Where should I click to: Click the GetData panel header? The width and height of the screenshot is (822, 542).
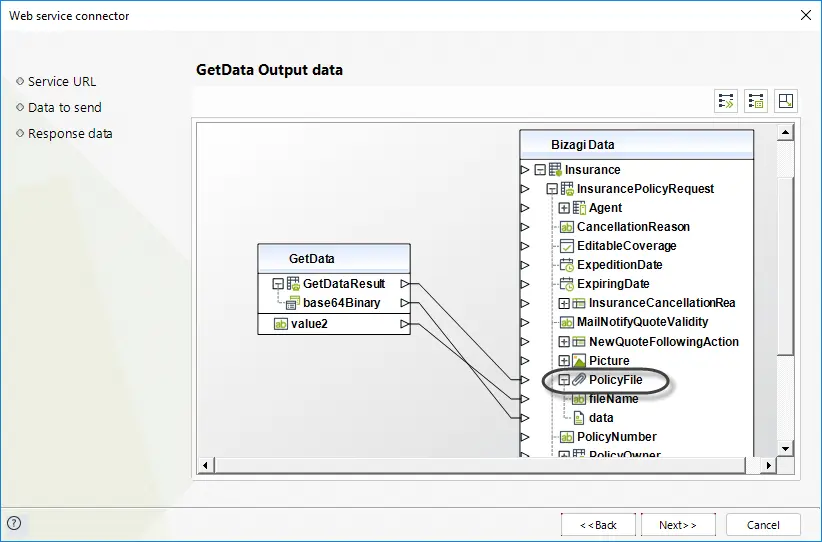coord(334,258)
